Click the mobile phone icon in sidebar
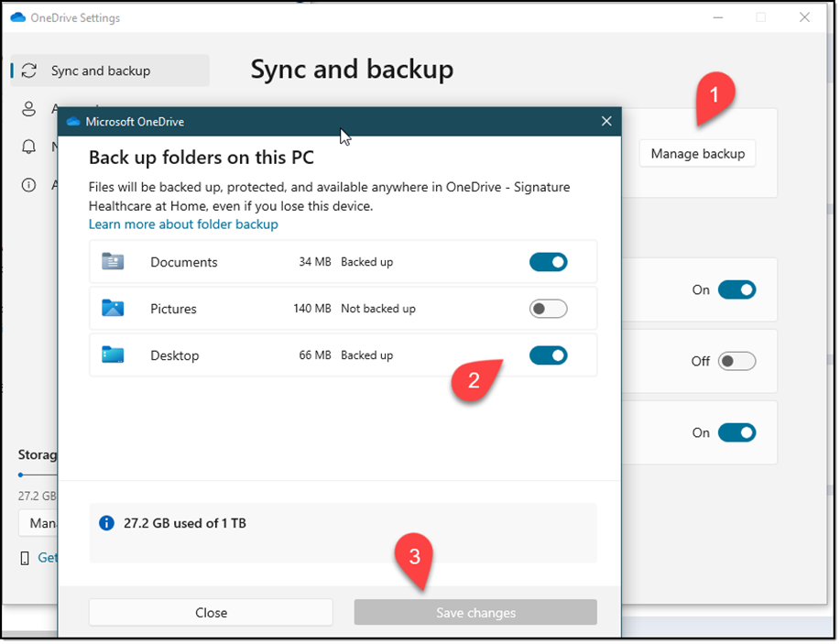The height and width of the screenshot is (644, 840). tap(25, 560)
